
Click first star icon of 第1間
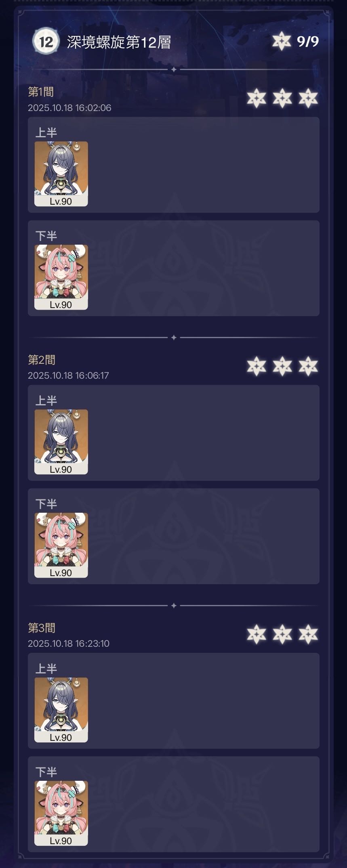click(x=257, y=98)
